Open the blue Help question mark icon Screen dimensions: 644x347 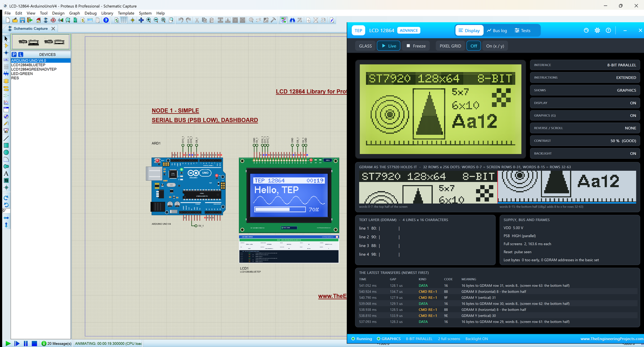coord(106,20)
